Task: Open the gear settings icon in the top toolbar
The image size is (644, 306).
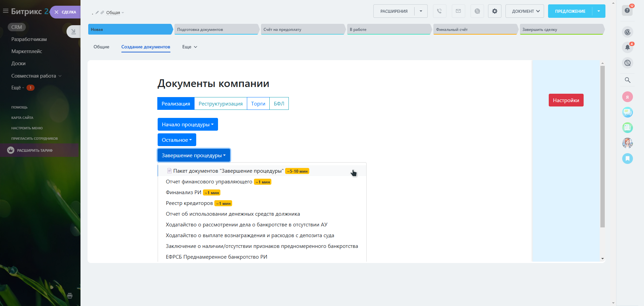Action: pos(494,11)
